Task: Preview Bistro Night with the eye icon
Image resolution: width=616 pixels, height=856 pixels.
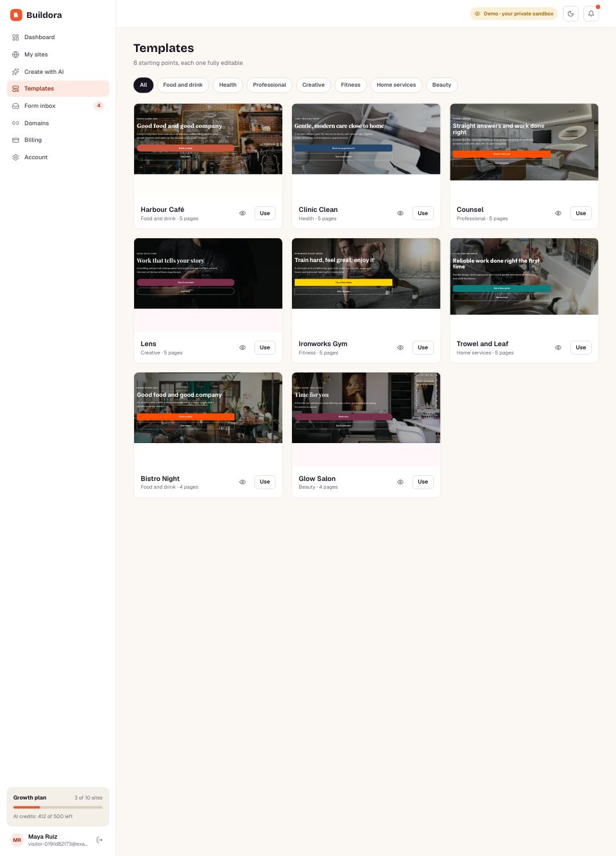Action: click(243, 482)
